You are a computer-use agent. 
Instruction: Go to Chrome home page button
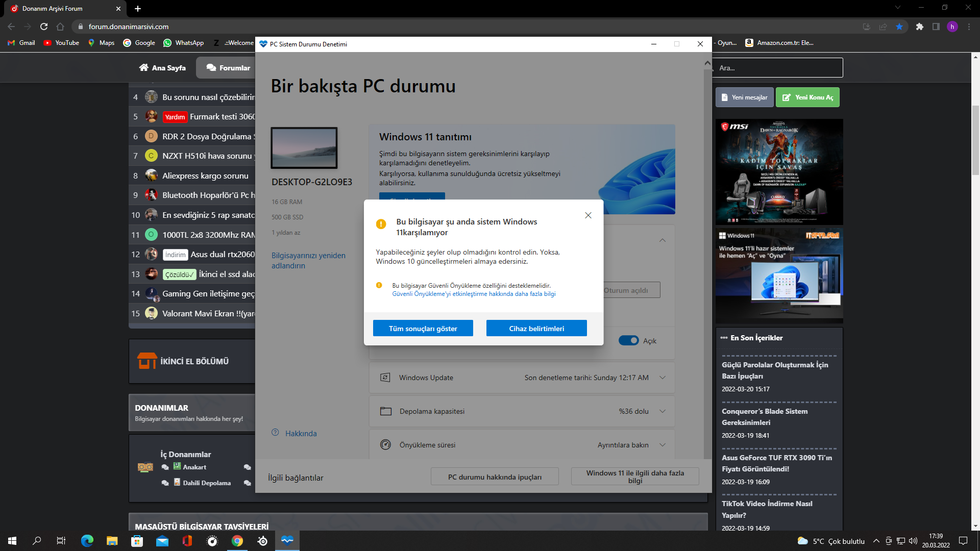[x=60, y=27]
